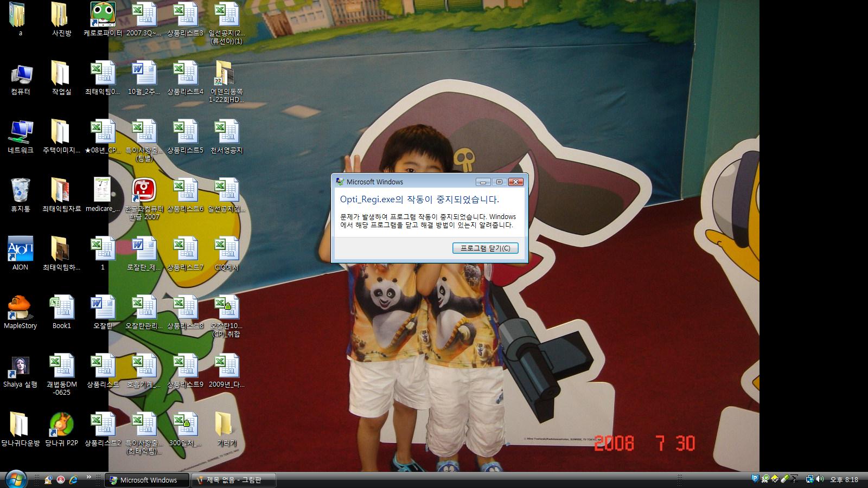Viewport: 868px width, 488px height.
Task: Select the 300일치_ Excel file icon
Action: (185, 430)
